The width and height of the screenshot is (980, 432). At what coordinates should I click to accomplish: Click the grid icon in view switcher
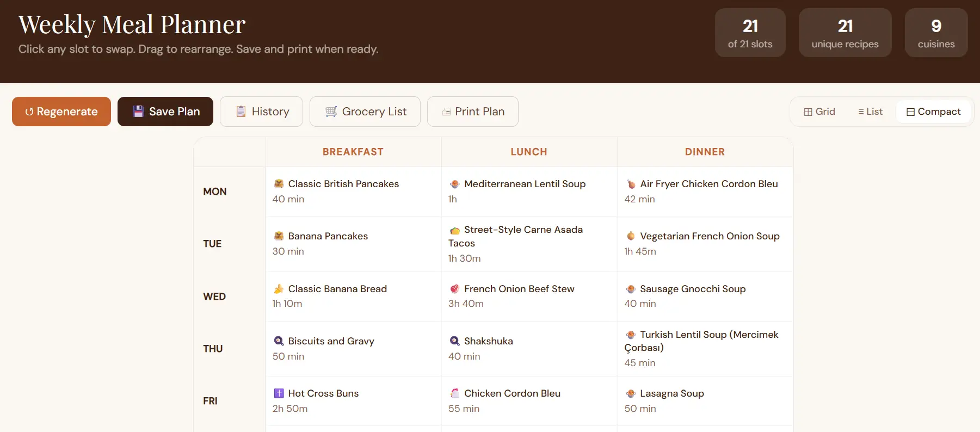tap(808, 112)
